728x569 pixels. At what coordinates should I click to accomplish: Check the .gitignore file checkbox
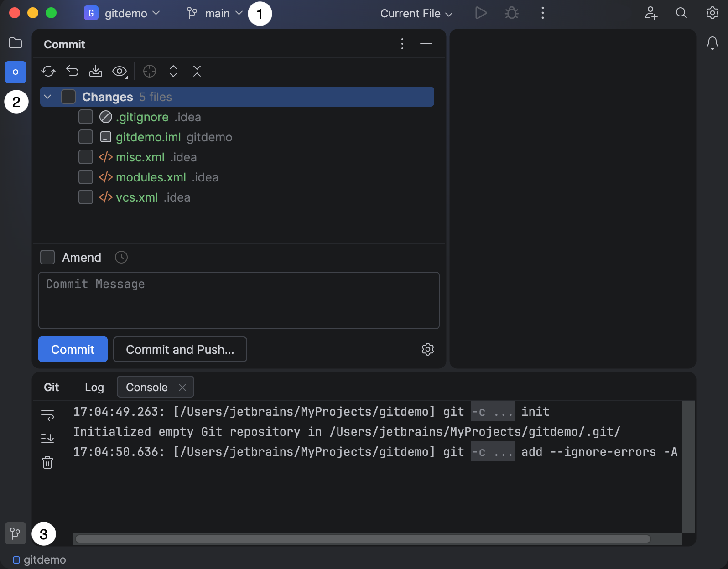click(86, 117)
